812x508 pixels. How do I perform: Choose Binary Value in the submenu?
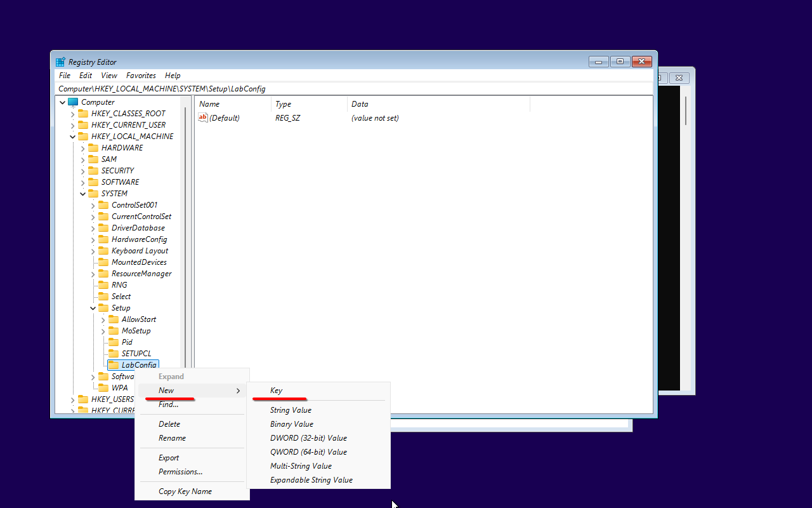tap(318, 424)
